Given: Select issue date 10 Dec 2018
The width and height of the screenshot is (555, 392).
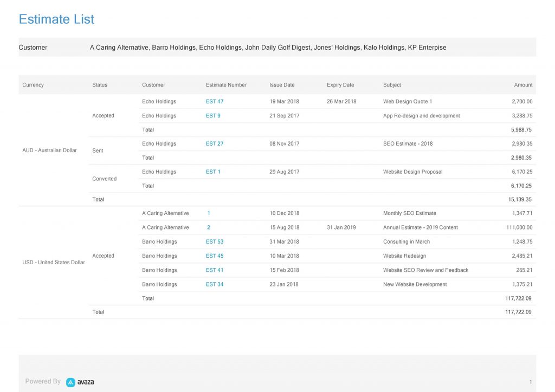Looking at the screenshot, I should coord(284,213).
